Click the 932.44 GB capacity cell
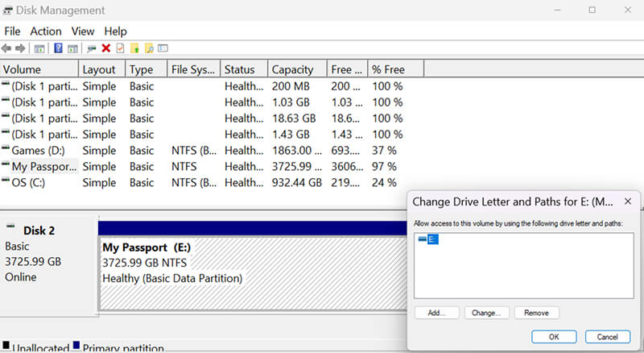The image size is (644, 353). (296, 183)
